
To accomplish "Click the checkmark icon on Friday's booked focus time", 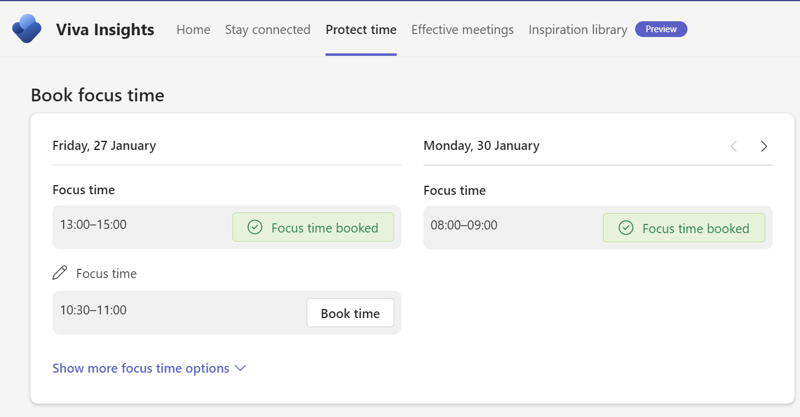I will tap(255, 228).
